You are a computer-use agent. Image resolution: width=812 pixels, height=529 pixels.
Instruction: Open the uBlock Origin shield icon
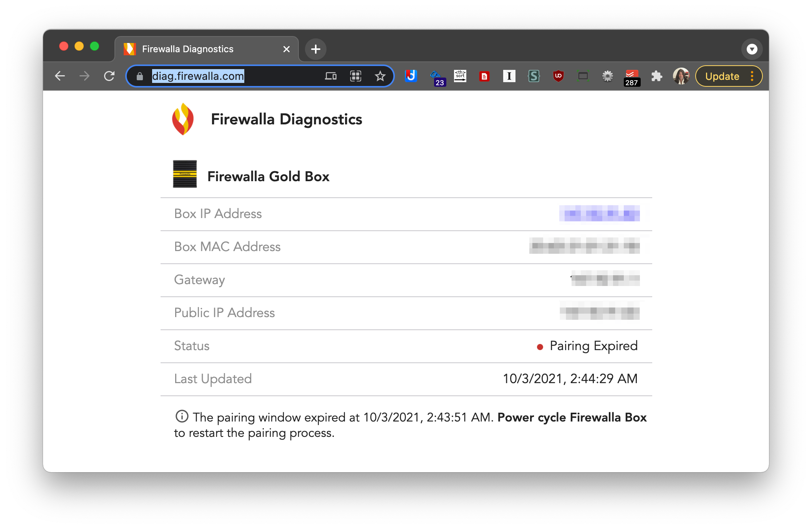point(558,76)
